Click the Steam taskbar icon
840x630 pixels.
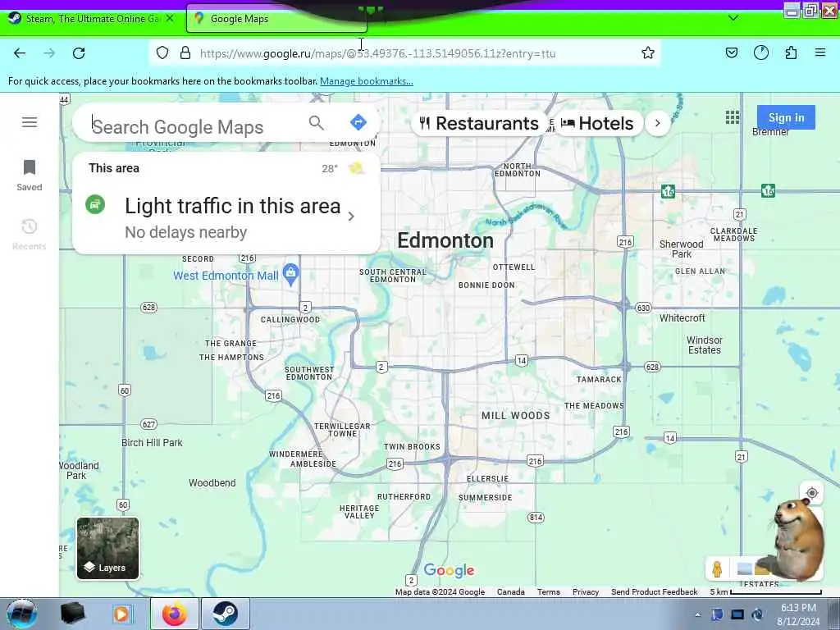[x=225, y=614]
